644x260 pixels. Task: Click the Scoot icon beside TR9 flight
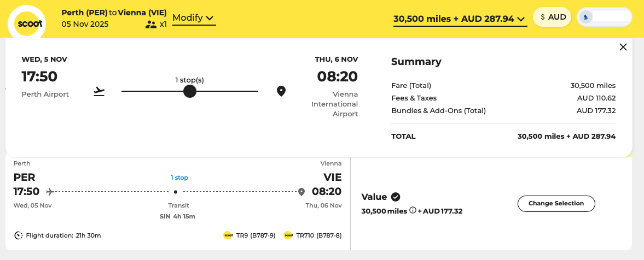coord(228,235)
